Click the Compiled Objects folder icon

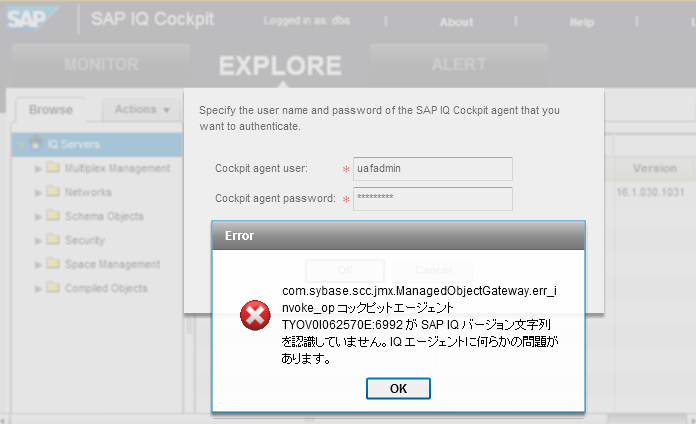pyautogui.click(x=53, y=287)
